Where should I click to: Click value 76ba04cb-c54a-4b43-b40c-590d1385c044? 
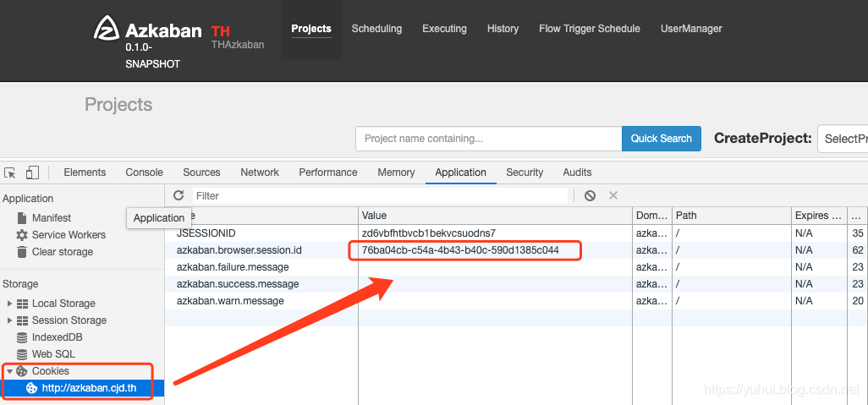(460, 250)
